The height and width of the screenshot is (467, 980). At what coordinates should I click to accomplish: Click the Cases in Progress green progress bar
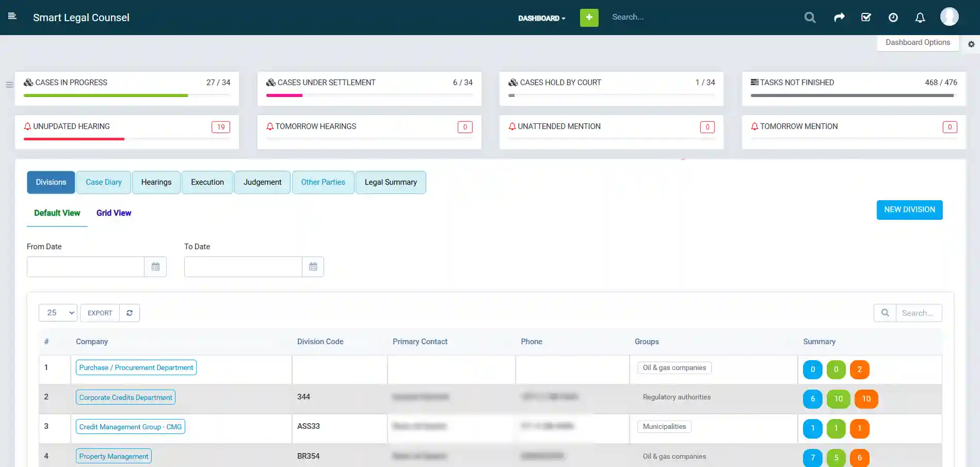(106, 95)
